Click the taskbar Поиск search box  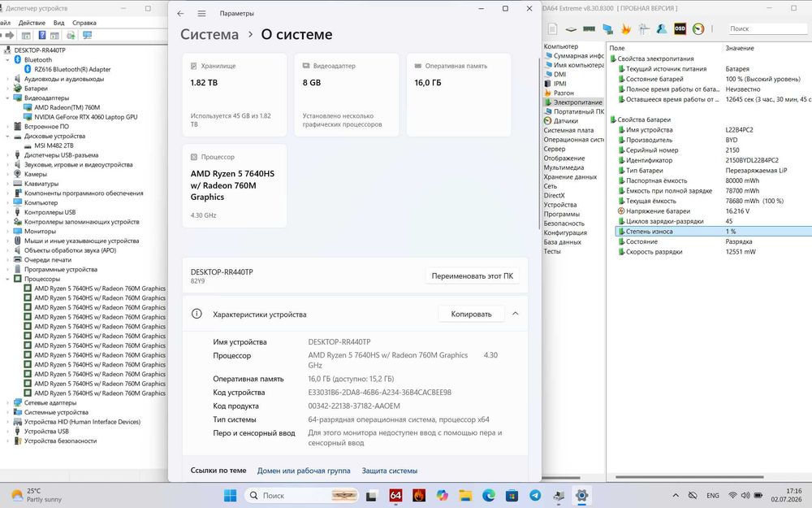point(301,496)
